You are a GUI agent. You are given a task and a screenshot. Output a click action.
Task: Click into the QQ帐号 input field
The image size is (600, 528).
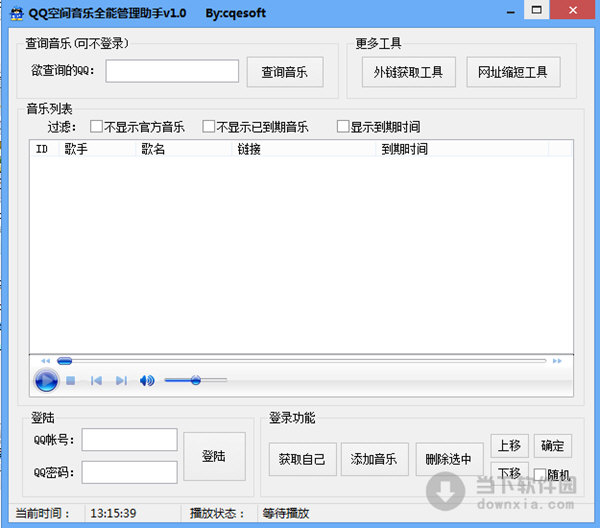[129, 440]
